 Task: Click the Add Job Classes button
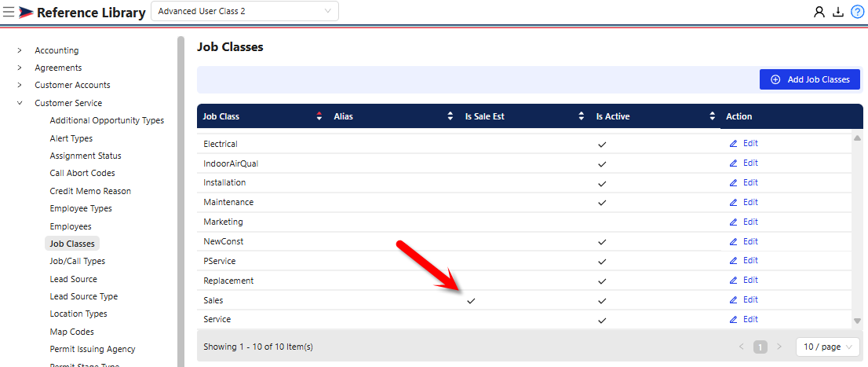point(809,79)
